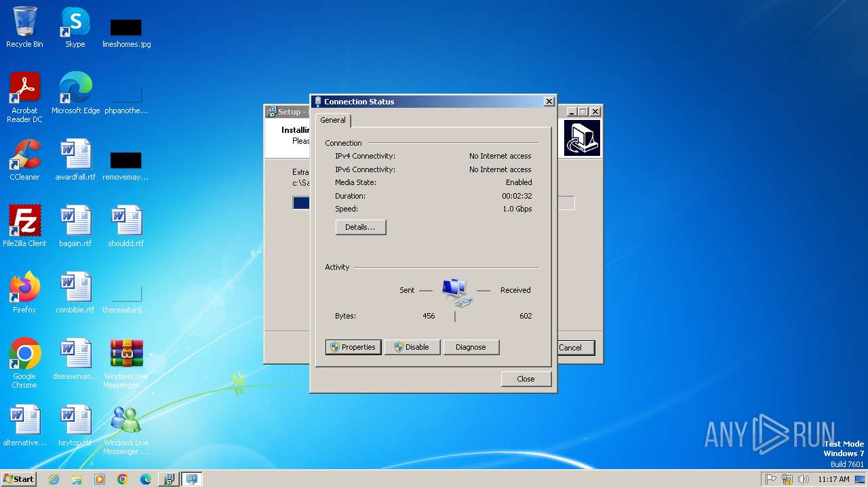Close the Connection Status window with X

(549, 102)
